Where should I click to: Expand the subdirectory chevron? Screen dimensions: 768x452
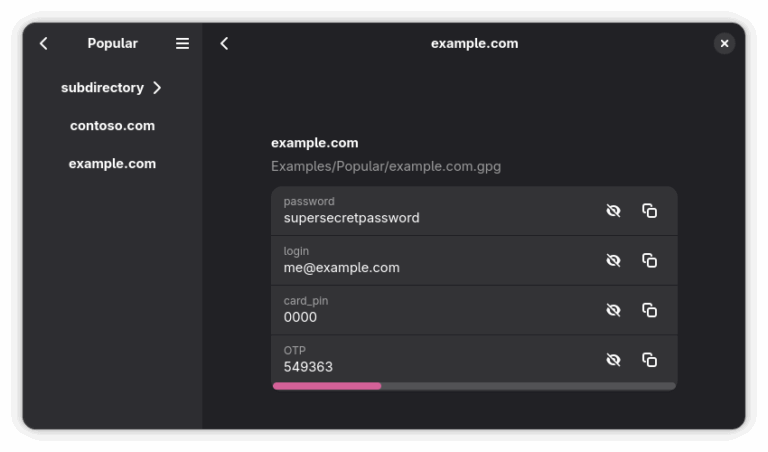[x=157, y=88]
